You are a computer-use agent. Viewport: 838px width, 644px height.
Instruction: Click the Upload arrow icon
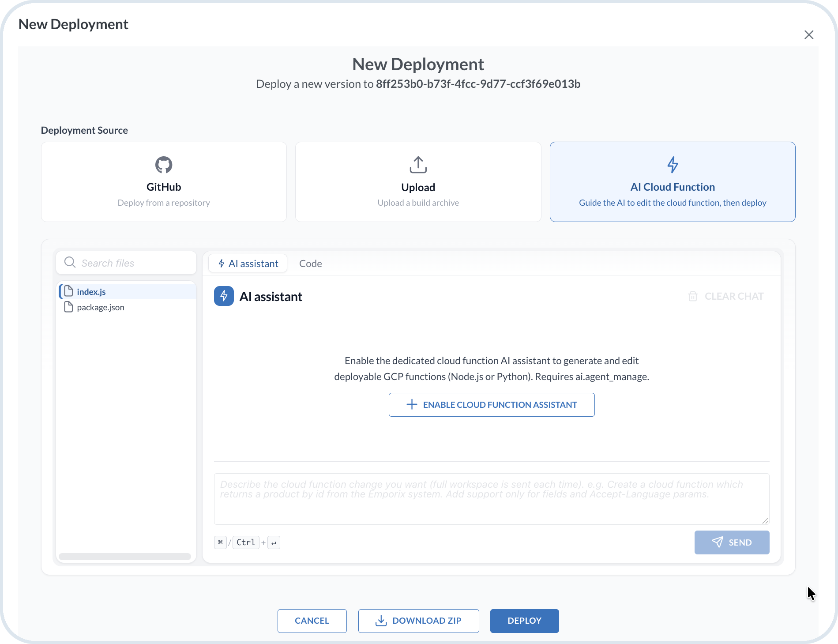pos(418,165)
